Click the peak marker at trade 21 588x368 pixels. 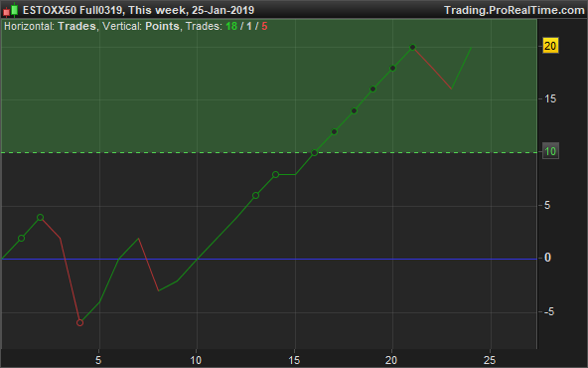click(412, 48)
